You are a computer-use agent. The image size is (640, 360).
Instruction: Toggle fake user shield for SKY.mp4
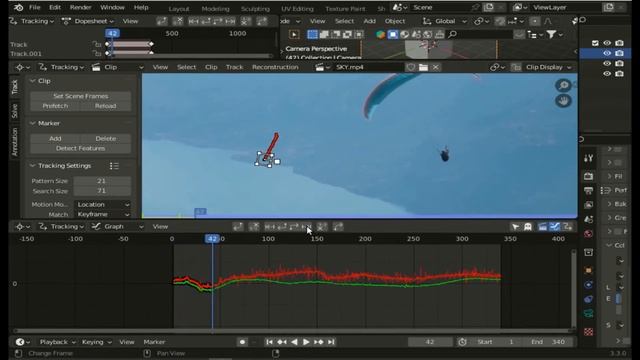411,67
